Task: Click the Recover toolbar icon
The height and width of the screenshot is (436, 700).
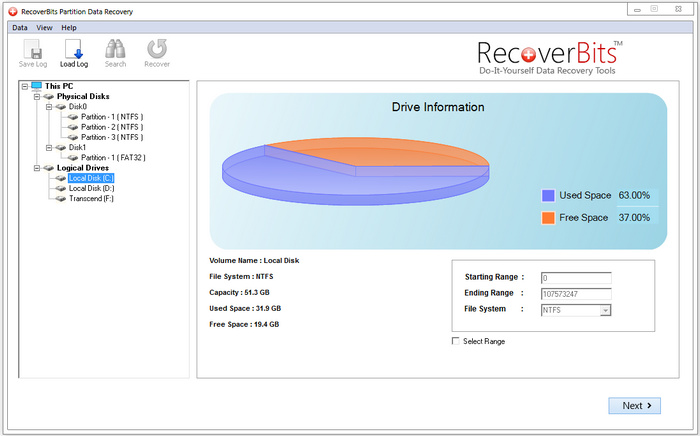Action: tap(157, 49)
